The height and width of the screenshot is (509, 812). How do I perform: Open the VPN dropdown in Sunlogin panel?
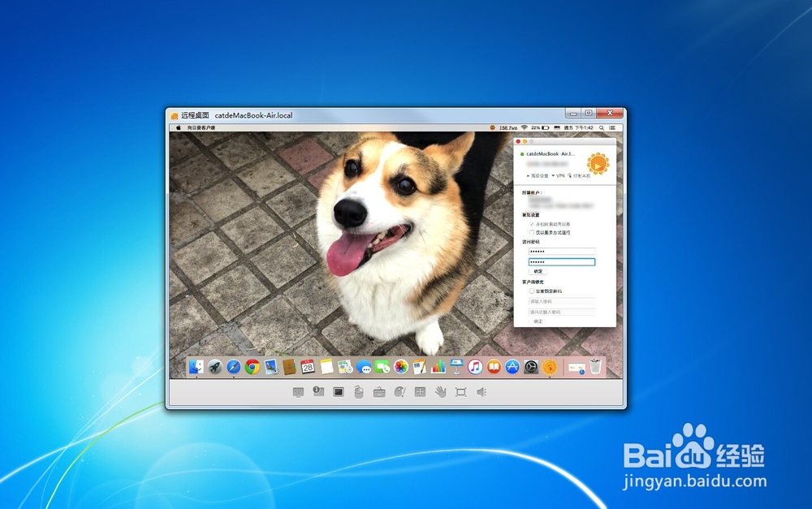559,176
